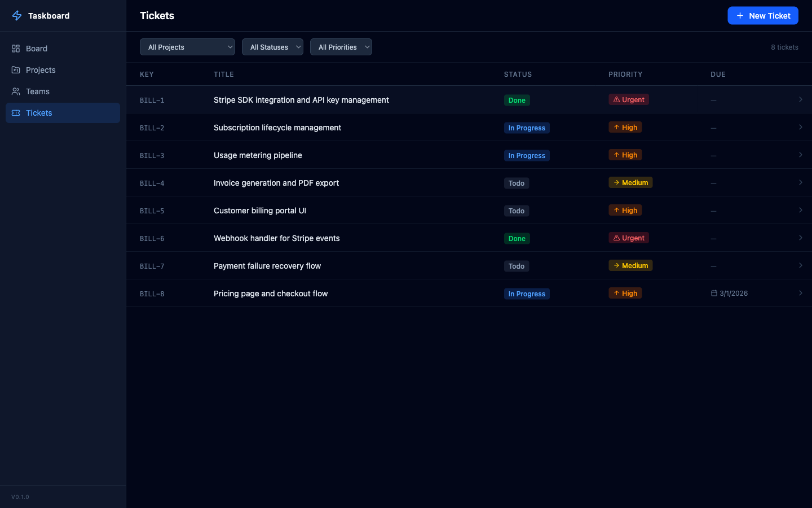Click the Done status badge on BILL-6
The height and width of the screenshot is (508, 812).
click(517, 238)
